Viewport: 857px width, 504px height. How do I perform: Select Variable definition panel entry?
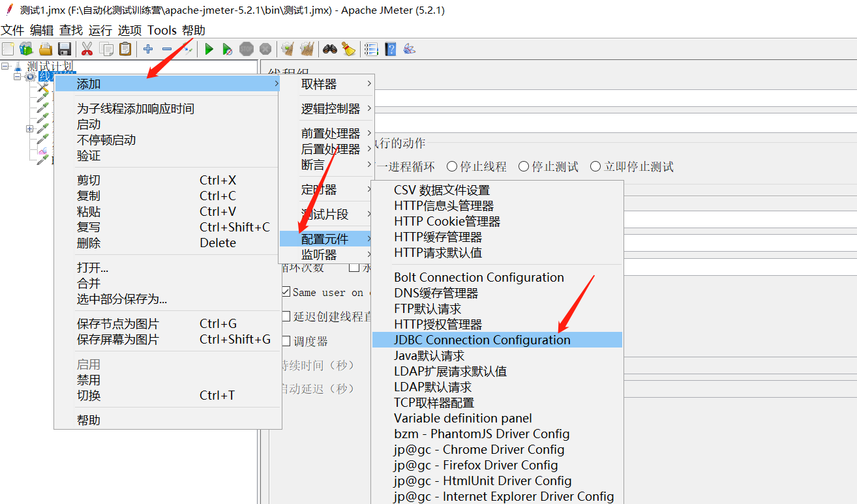[x=497, y=418]
